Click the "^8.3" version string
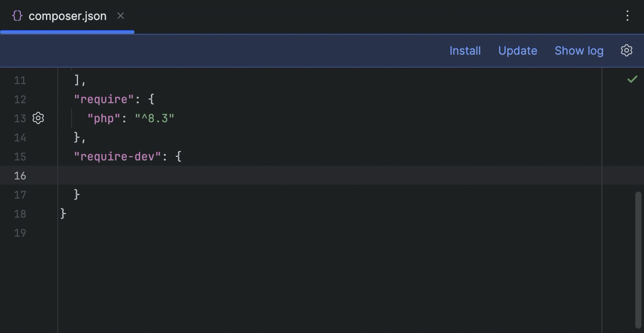This screenshot has height=333, width=644. coord(154,118)
